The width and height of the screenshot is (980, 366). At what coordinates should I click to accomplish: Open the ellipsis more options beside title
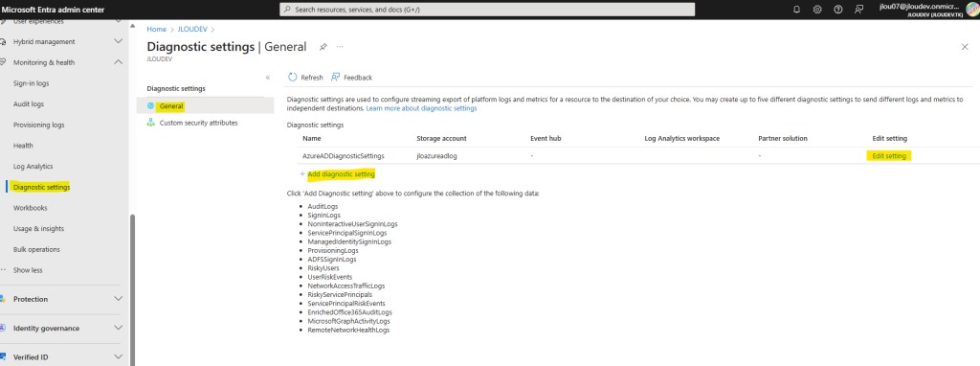coord(340,47)
